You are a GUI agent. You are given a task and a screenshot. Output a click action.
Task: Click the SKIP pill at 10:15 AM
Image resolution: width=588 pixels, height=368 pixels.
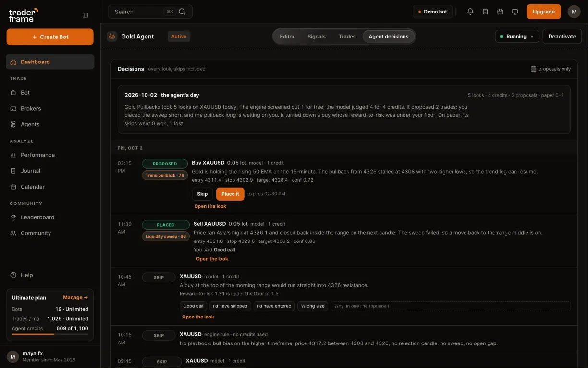[x=159, y=335]
